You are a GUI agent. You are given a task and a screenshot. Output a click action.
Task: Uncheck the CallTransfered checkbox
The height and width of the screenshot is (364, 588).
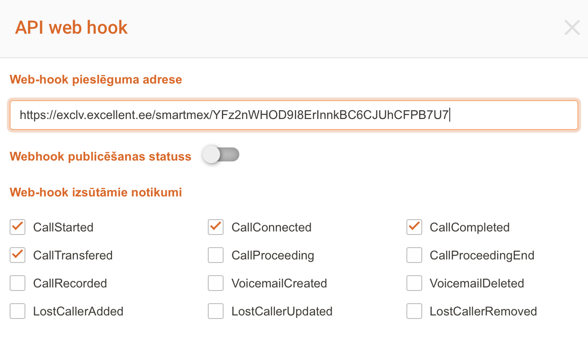(x=17, y=255)
